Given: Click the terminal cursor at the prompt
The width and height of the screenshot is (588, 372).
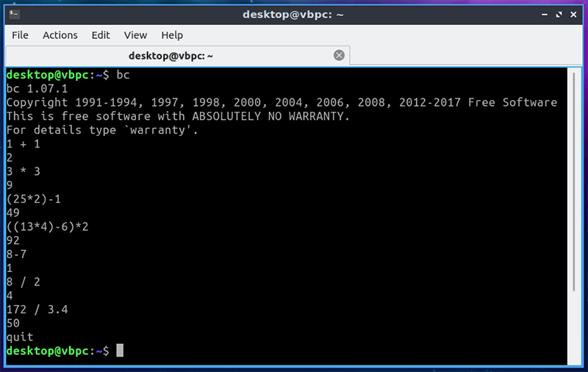Looking at the screenshot, I should 120,351.
